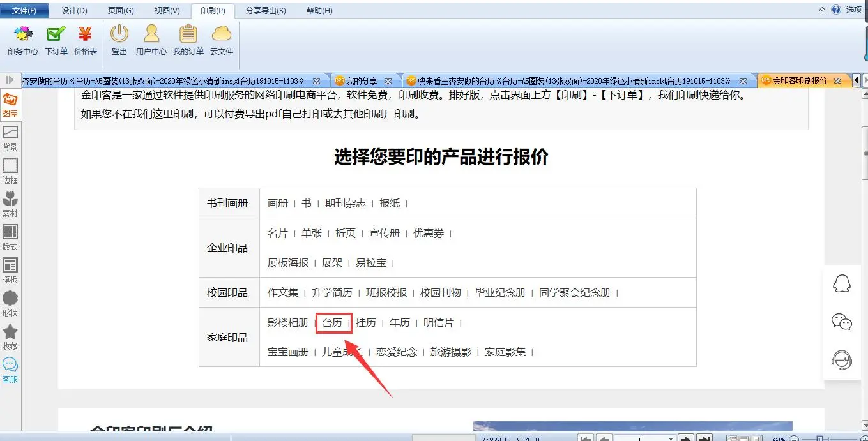
Task: Select the 背景 background sidebar panel
Action: [x=10, y=138]
